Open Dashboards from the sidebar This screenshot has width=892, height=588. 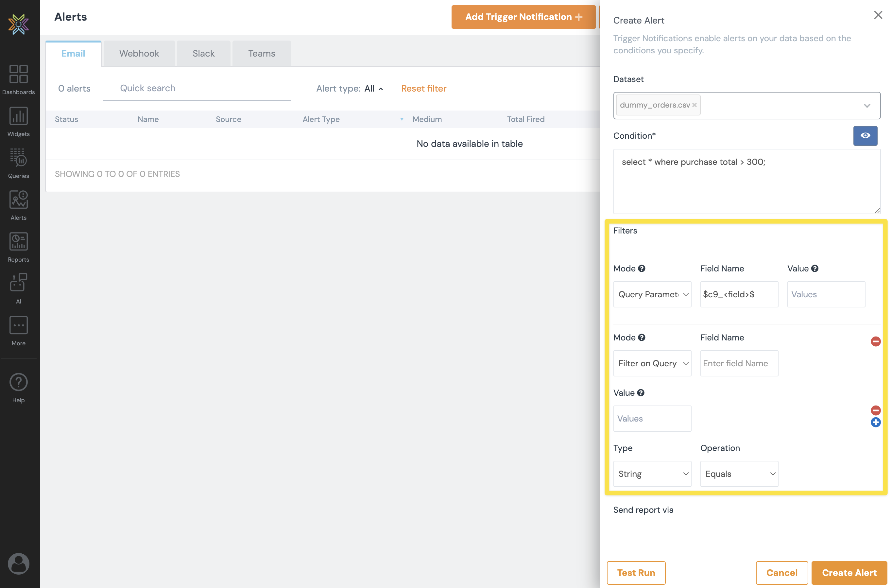click(18, 74)
